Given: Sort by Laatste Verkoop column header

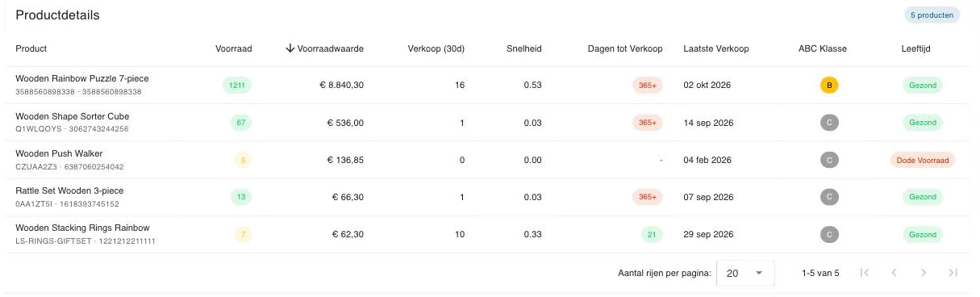Looking at the screenshot, I should tap(716, 48).
